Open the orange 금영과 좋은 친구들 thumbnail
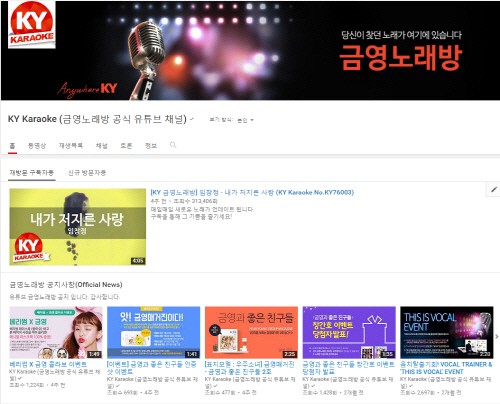 (251, 333)
